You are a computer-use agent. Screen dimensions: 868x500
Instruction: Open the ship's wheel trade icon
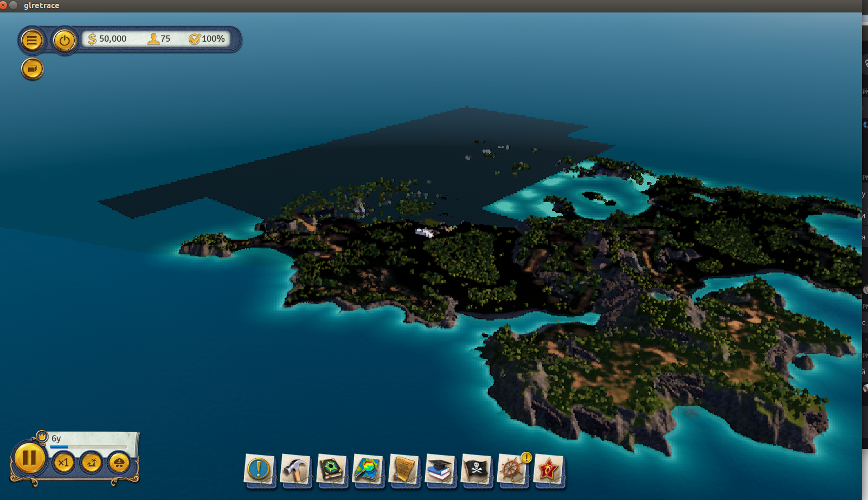[x=512, y=469]
